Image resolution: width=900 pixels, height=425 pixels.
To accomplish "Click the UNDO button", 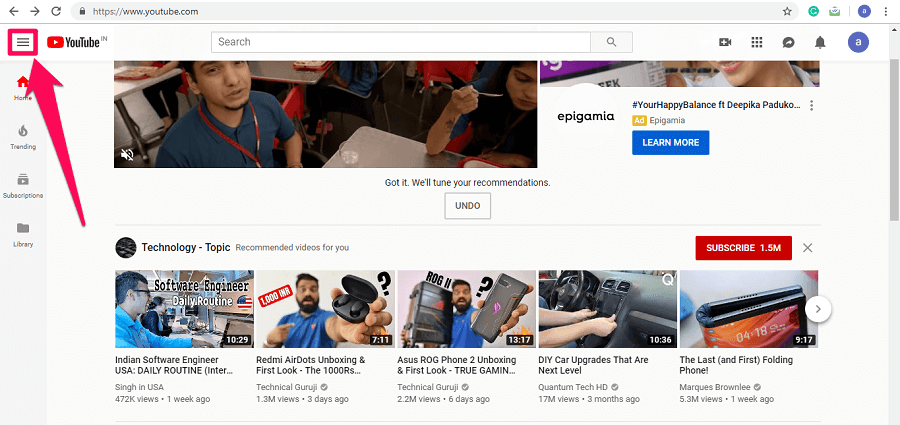I will click(467, 206).
